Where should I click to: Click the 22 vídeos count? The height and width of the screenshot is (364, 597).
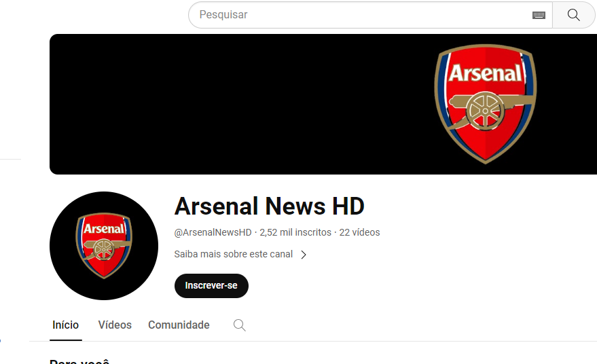[359, 232]
